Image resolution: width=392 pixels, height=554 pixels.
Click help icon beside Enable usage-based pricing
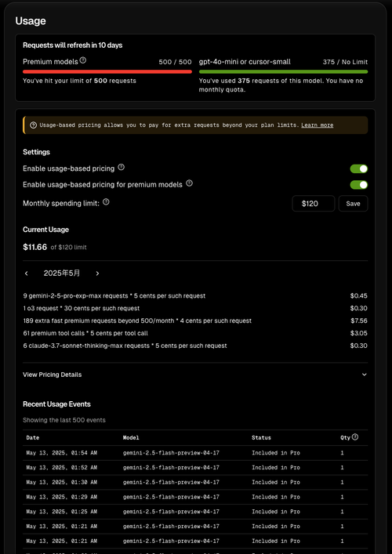pyautogui.click(x=121, y=167)
